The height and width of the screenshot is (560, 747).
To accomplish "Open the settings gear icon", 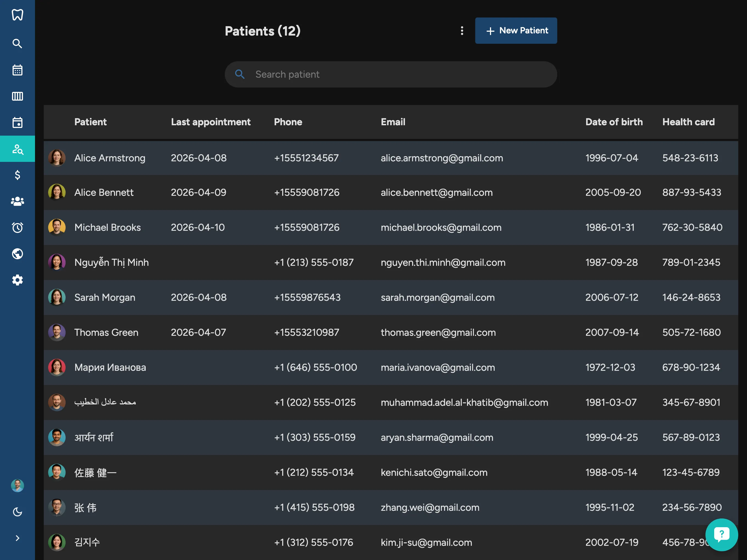I will click(x=17, y=280).
